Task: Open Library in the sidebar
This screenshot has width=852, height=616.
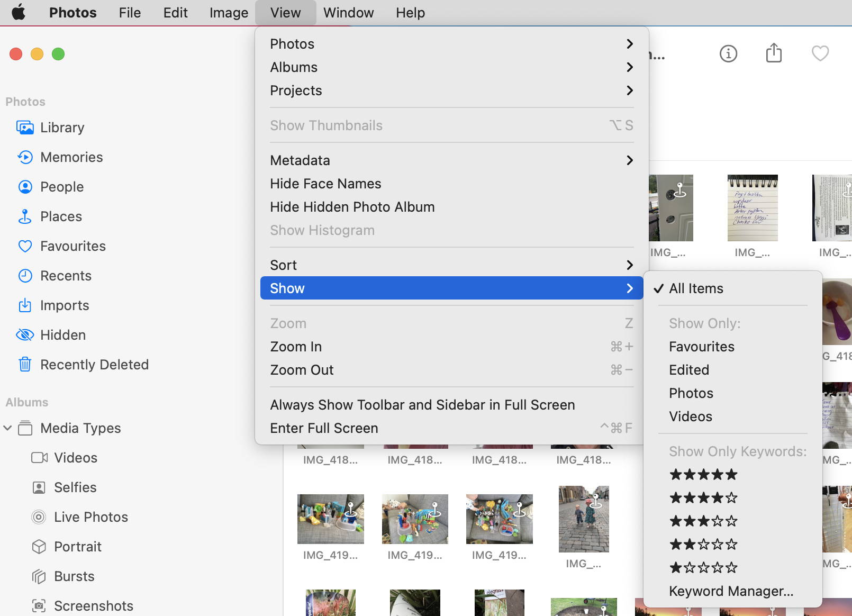Action: coord(50,128)
